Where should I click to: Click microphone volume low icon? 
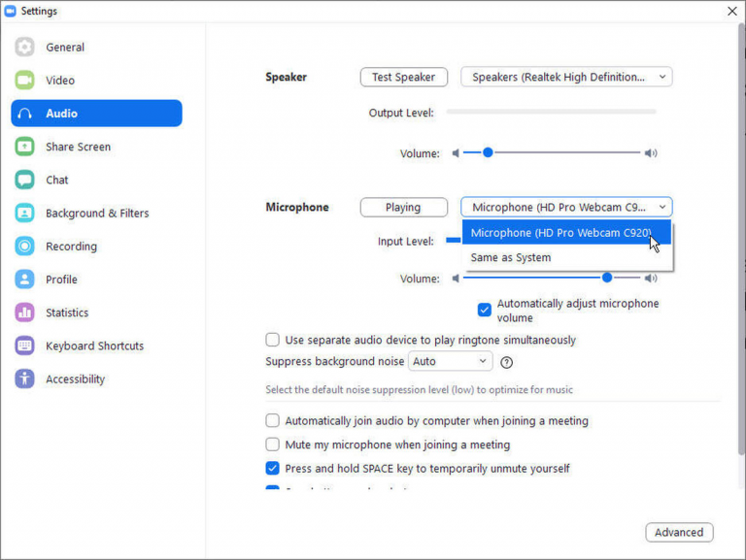pos(456,279)
